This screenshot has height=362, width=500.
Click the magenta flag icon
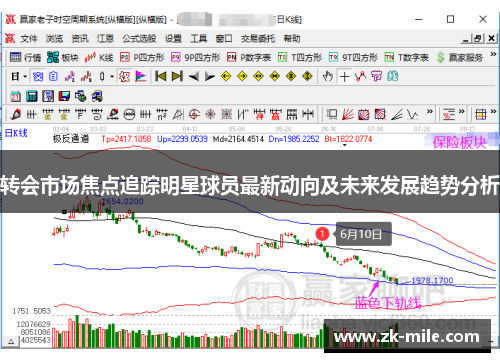pos(141,77)
